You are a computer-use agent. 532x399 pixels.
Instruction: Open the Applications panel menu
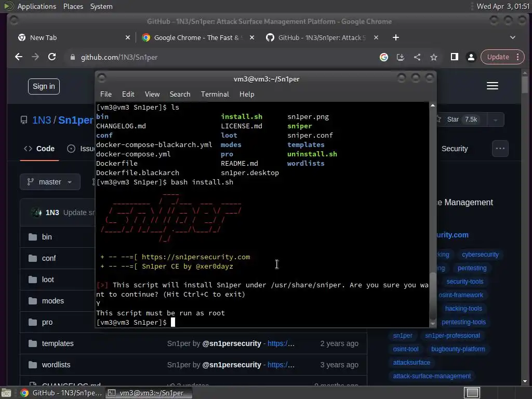pyautogui.click(x=37, y=6)
